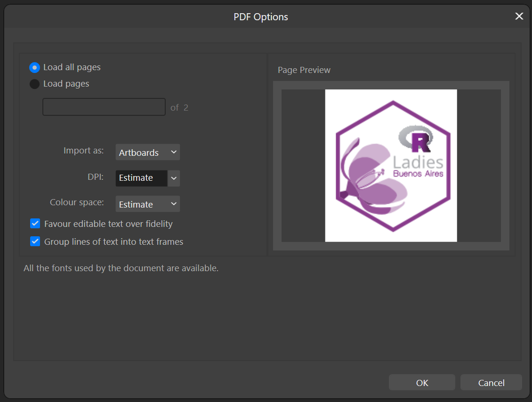The image size is (532, 402).
Task: Click the R-Ladies page preview thumbnail
Action: tap(391, 166)
